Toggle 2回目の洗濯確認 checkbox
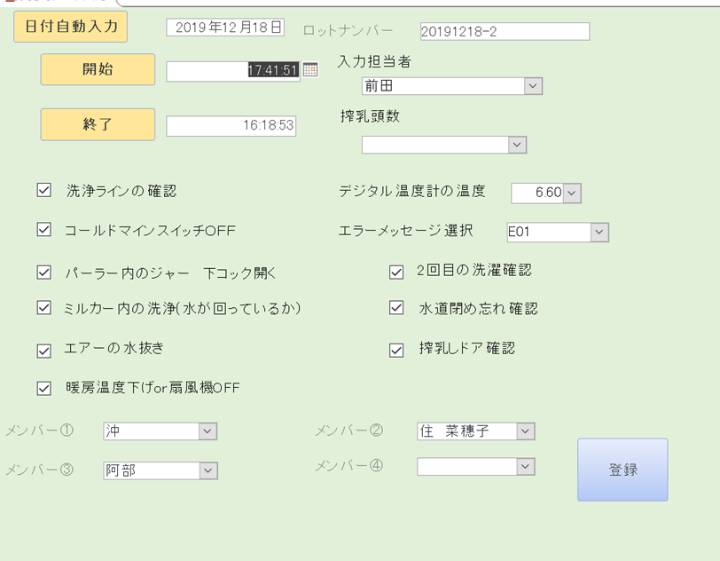 397,270
